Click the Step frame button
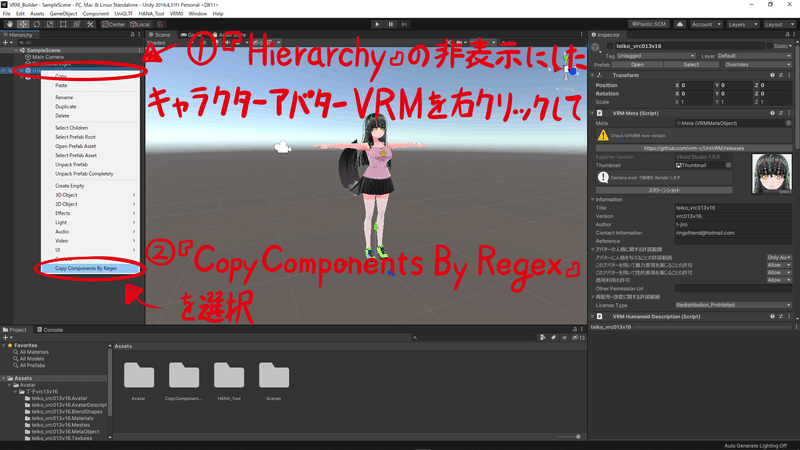Image resolution: width=800 pixels, height=450 pixels. [x=404, y=24]
